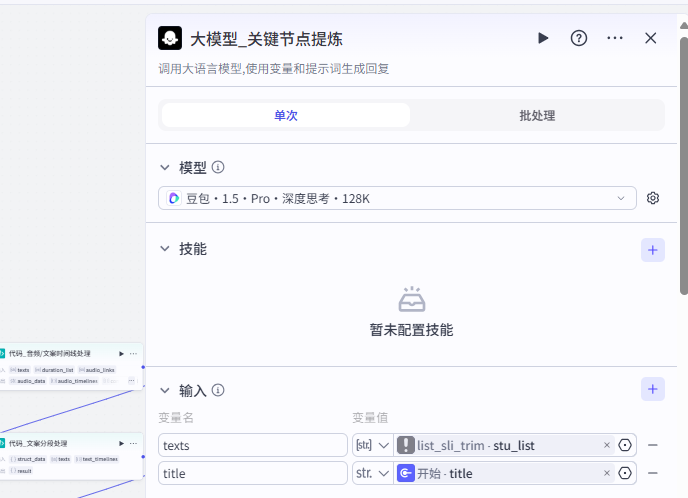The image size is (688, 498).
Task: Open model settings gear icon
Action: 653,198
